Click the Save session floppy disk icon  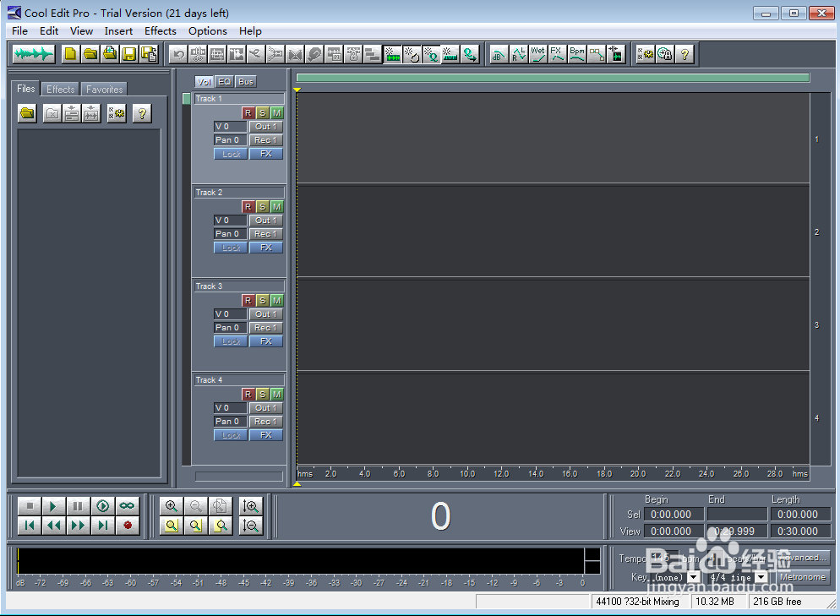129,54
